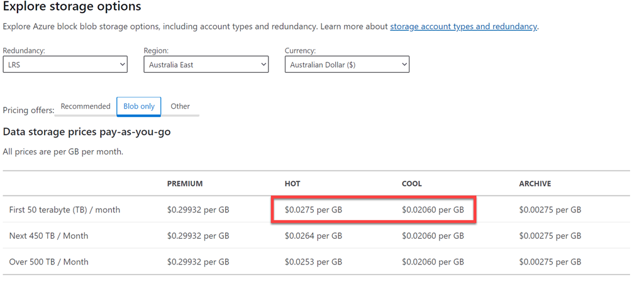This screenshot has width=644, height=284.
Task: Switch to the Recommended pricing offers tab
Action: [86, 107]
